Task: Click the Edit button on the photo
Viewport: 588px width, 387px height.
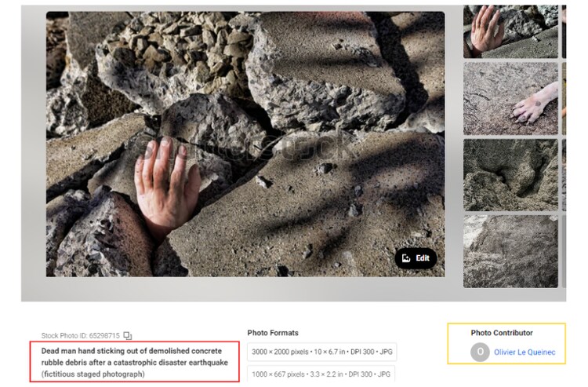Action: coord(416,258)
